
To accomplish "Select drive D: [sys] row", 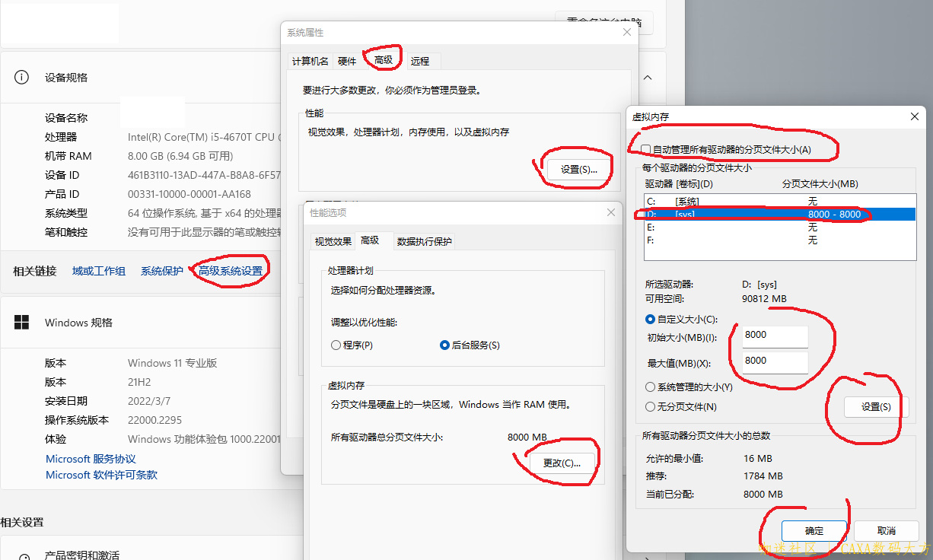I will coord(779,215).
